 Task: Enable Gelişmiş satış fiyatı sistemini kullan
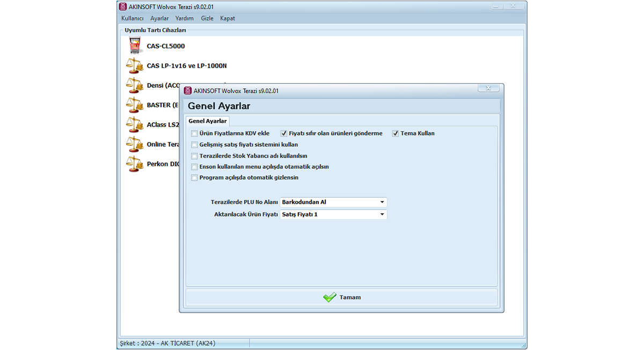(x=194, y=145)
